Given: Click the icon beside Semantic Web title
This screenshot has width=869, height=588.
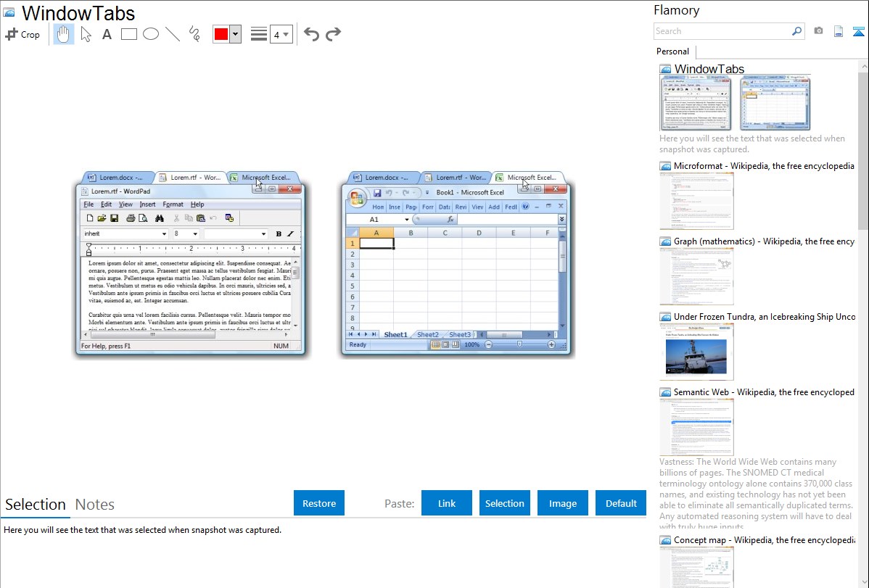Looking at the screenshot, I should (665, 392).
